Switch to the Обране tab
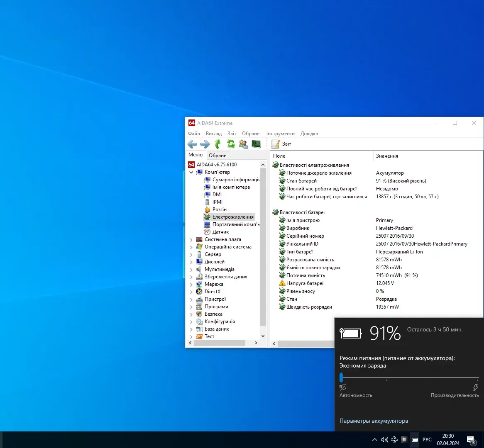 click(x=218, y=156)
